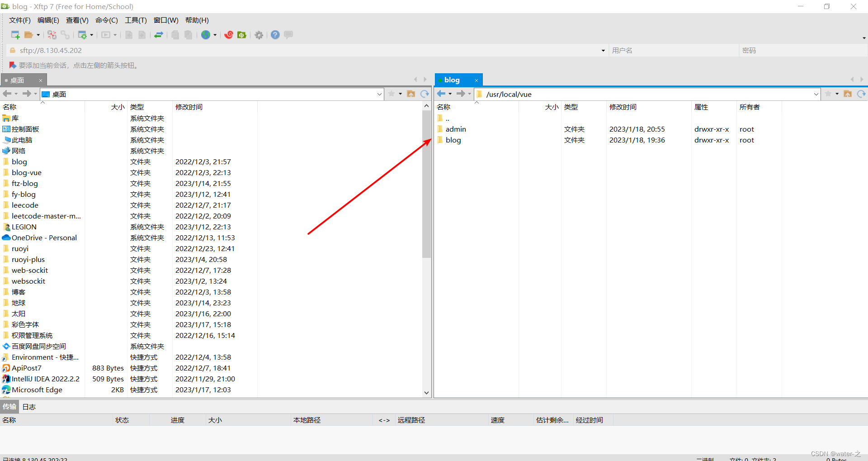Image resolution: width=868 pixels, height=461 pixels.
Task: Click the green Xftp folder icon
Action: (242, 35)
